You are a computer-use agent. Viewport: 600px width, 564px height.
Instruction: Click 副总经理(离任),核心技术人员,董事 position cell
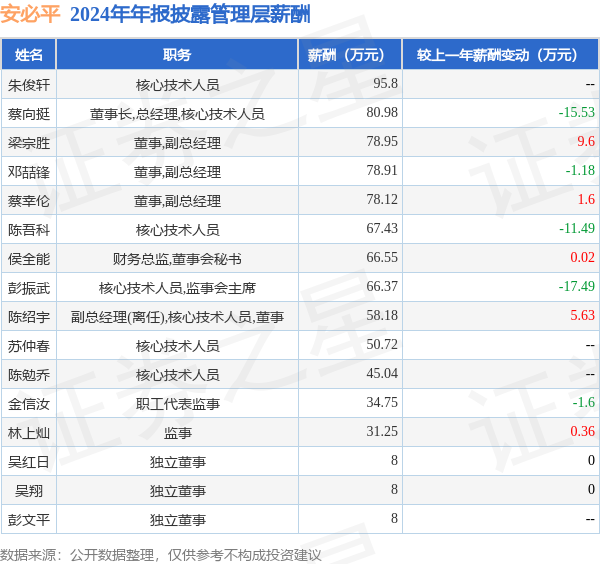[x=177, y=317]
